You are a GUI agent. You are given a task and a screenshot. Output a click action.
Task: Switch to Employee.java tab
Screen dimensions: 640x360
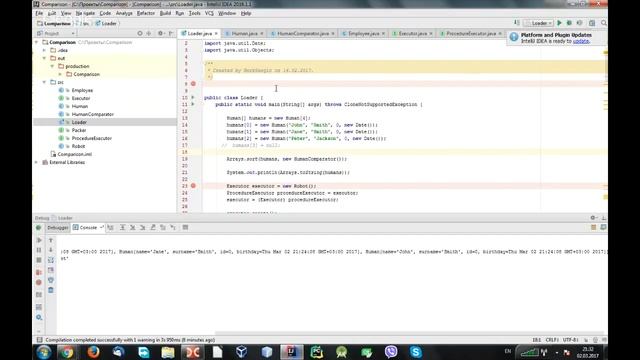[363, 33]
